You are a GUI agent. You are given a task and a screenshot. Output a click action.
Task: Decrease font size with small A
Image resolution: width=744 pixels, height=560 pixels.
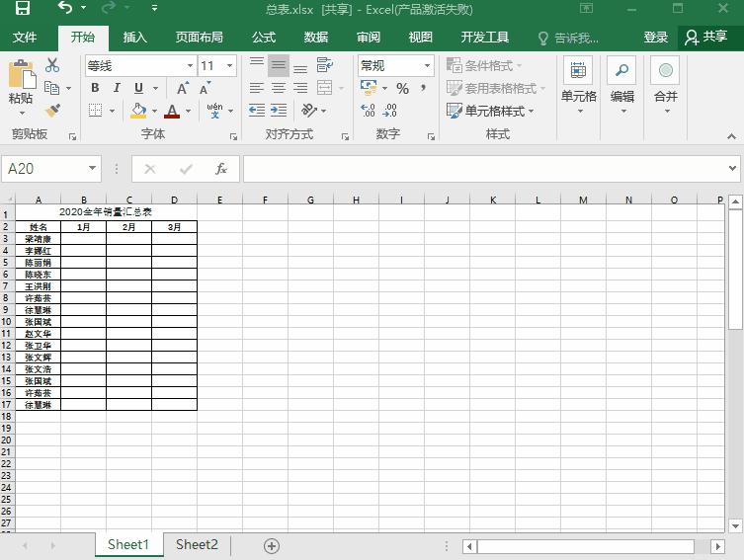(x=205, y=88)
